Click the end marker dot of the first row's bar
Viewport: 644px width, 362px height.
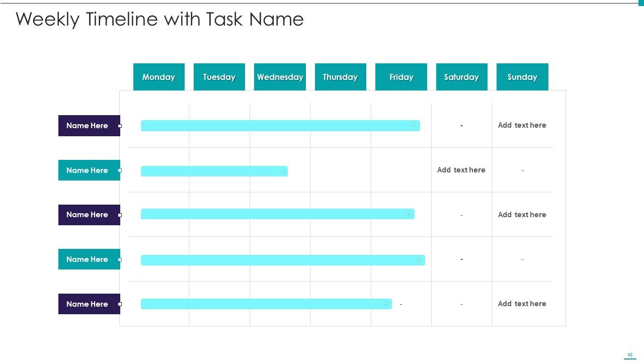pos(414,126)
